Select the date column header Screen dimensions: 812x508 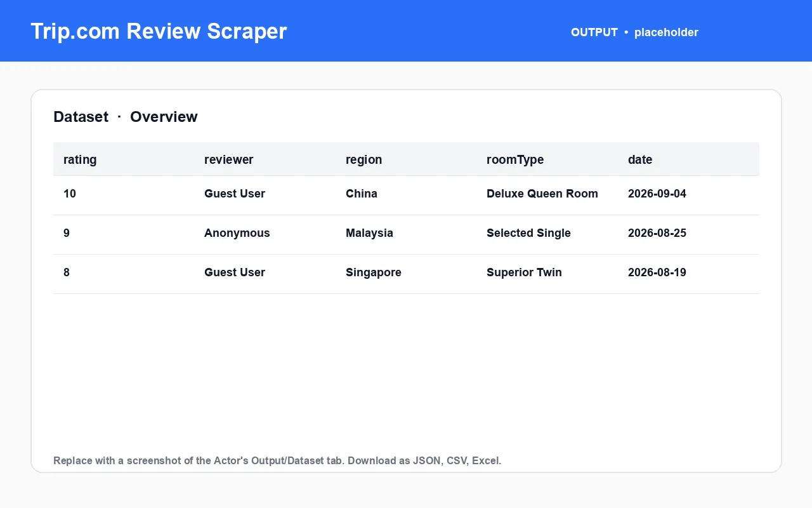coord(640,159)
